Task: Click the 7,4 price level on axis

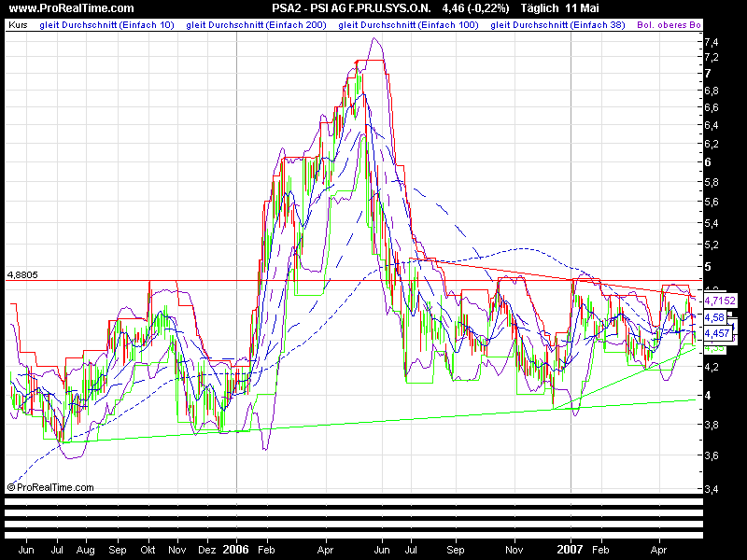Action: pyautogui.click(x=712, y=42)
